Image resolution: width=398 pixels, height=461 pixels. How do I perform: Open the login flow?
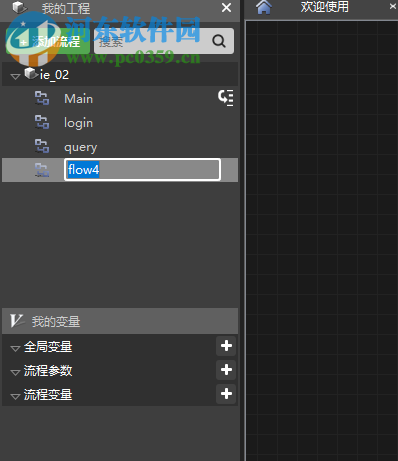click(x=120, y=123)
